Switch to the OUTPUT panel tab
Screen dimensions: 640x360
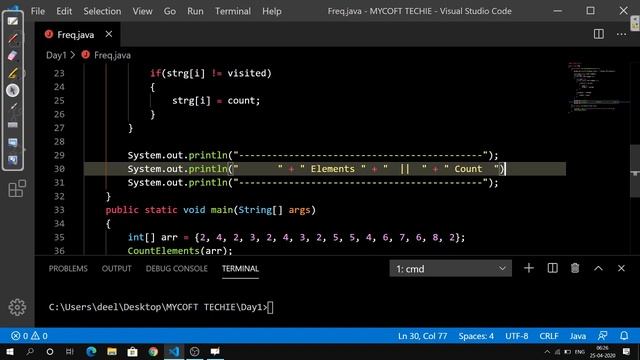tap(117, 269)
